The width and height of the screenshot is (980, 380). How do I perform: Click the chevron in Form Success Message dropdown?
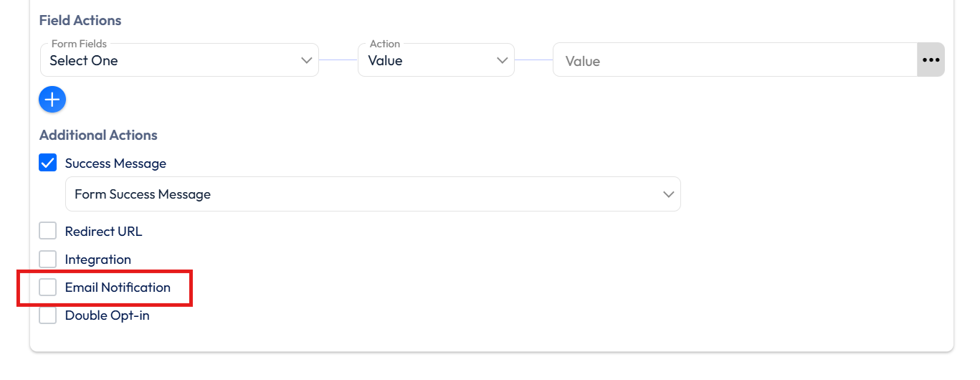668,194
